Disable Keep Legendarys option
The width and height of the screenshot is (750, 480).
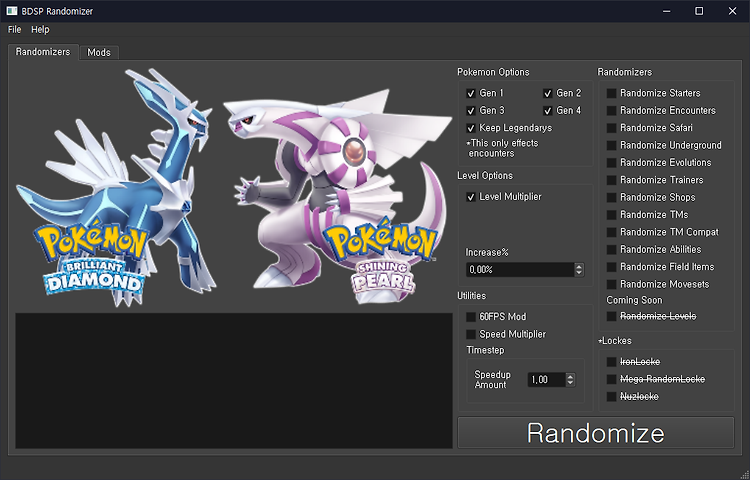tap(471, 128)
